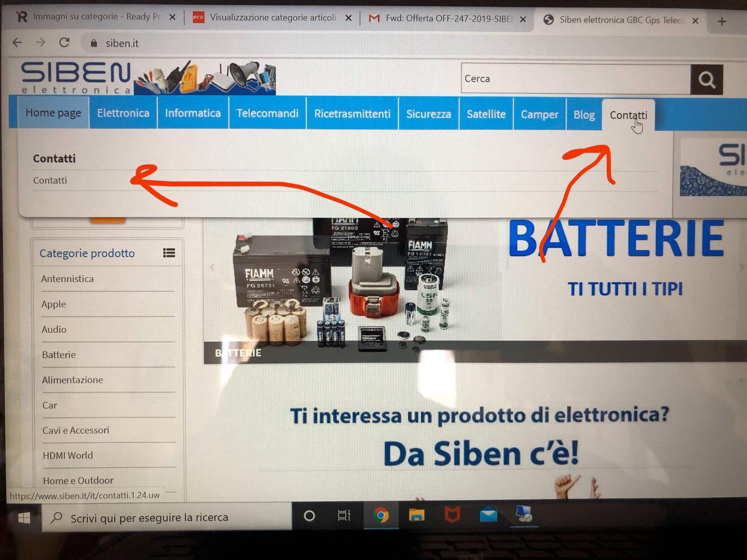Close the Immagini su categorie tab
This screenshot has height=560, width=747.
(x=172, y=17)
